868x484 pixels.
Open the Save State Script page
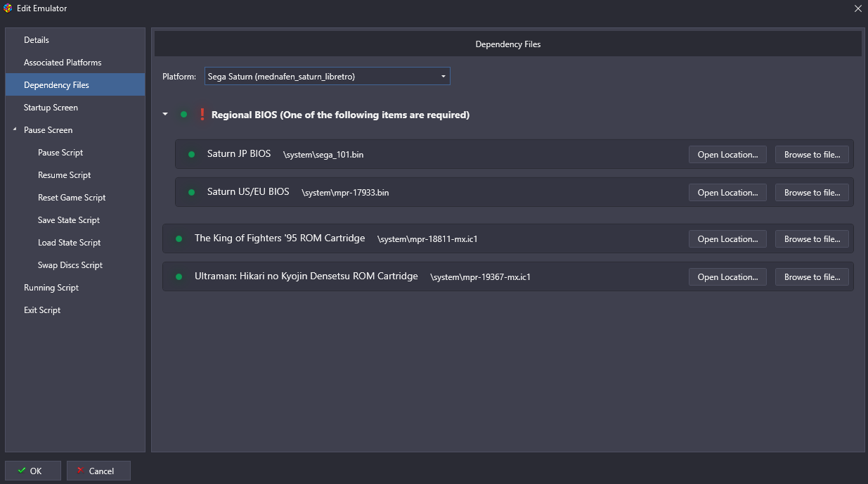(x=75, y=220)
